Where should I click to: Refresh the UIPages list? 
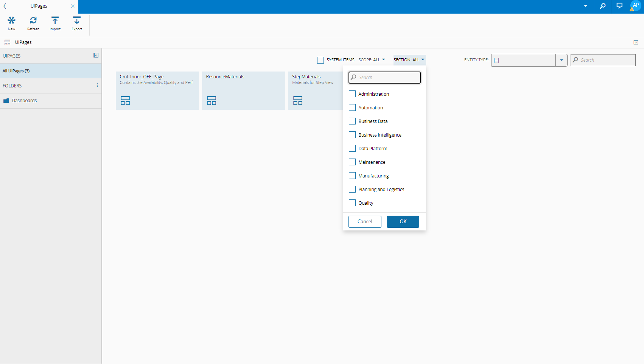point(33,20)
